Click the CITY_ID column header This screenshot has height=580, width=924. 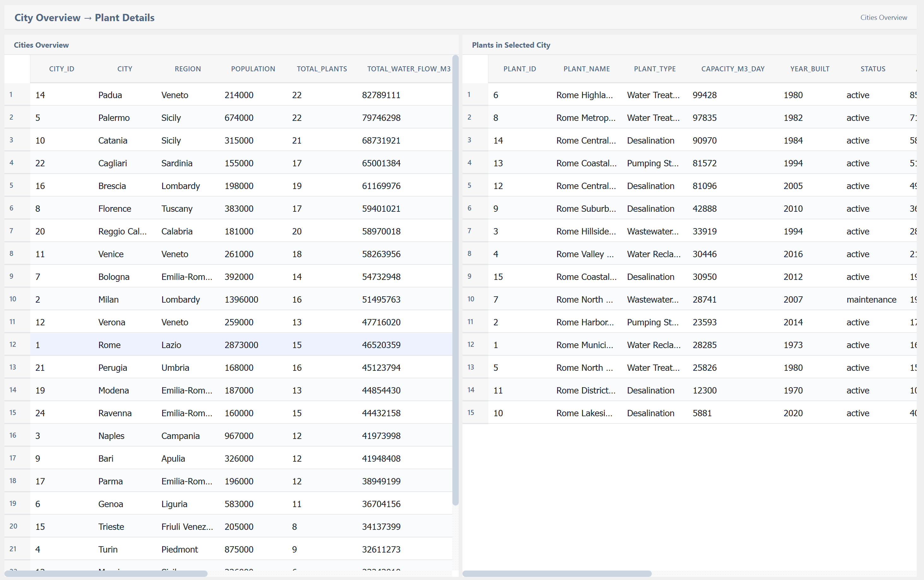(x=61, y=69)
